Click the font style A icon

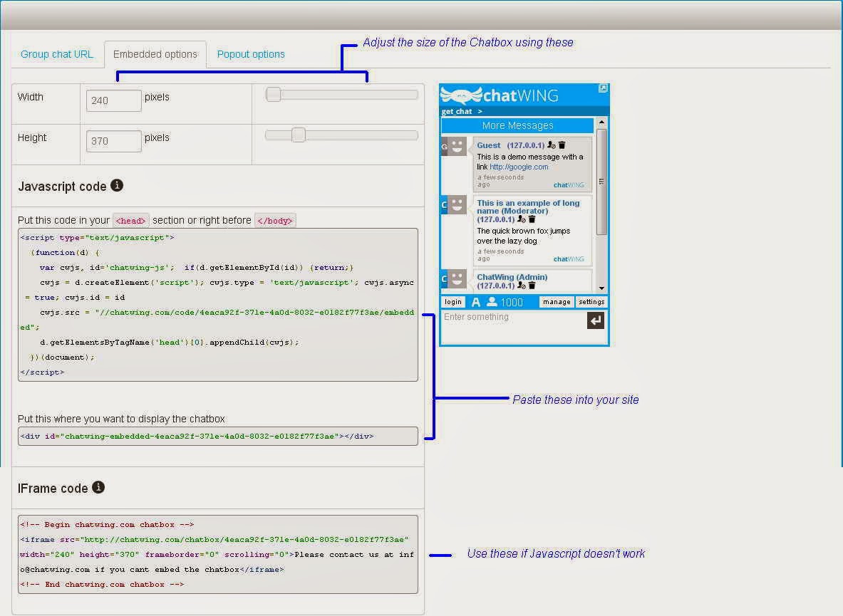[x=476, y=303]
